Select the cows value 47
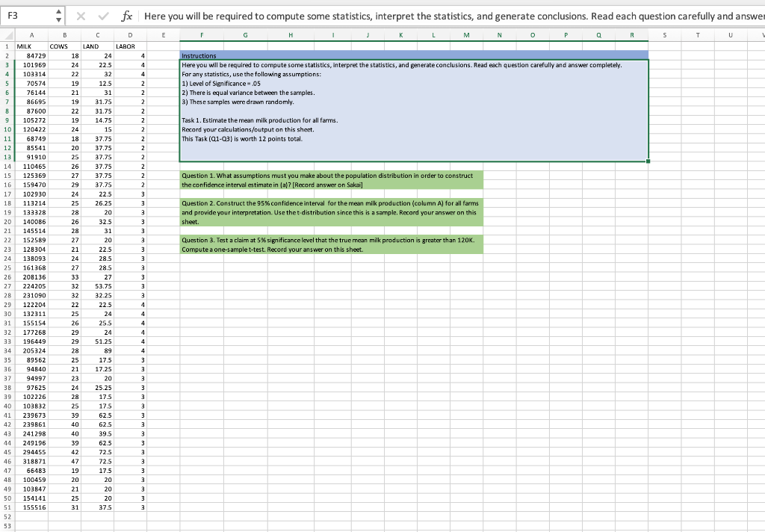 coord(64,461)
